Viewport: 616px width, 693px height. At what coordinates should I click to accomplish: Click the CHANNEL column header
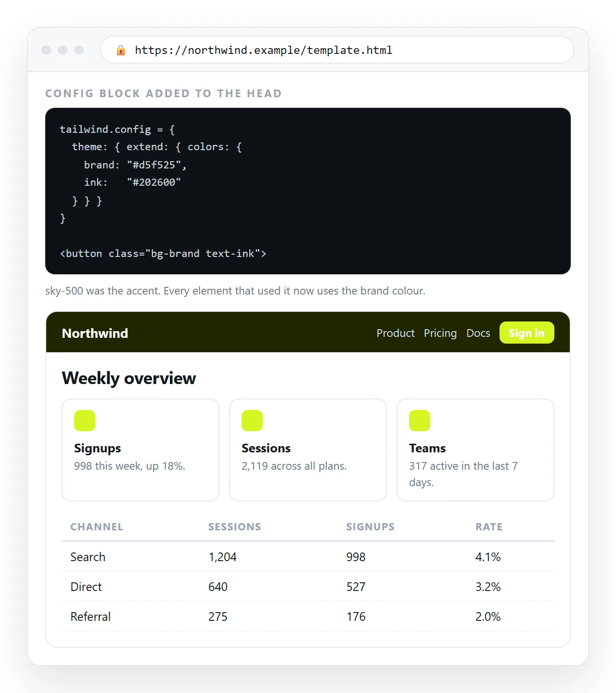point(97,527)
